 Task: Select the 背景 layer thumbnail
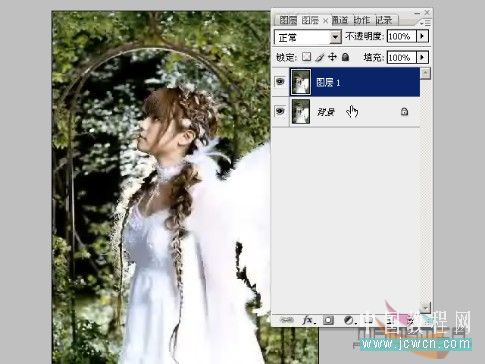[301, 111]
